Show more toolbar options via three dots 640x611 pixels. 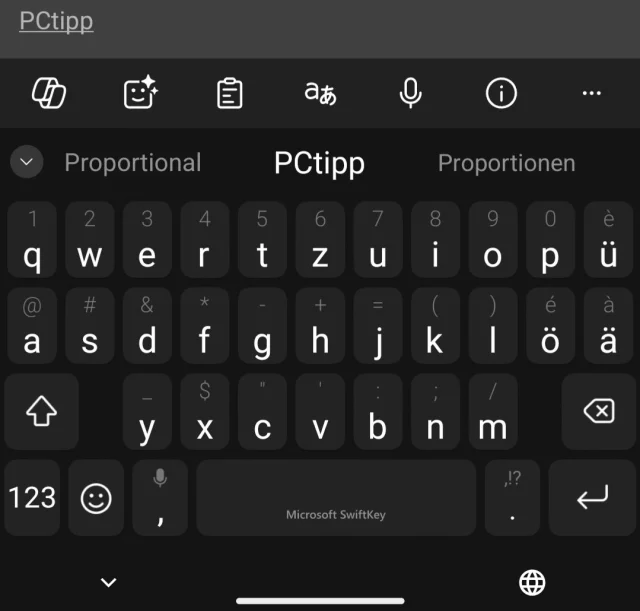[x=591, y=93]
